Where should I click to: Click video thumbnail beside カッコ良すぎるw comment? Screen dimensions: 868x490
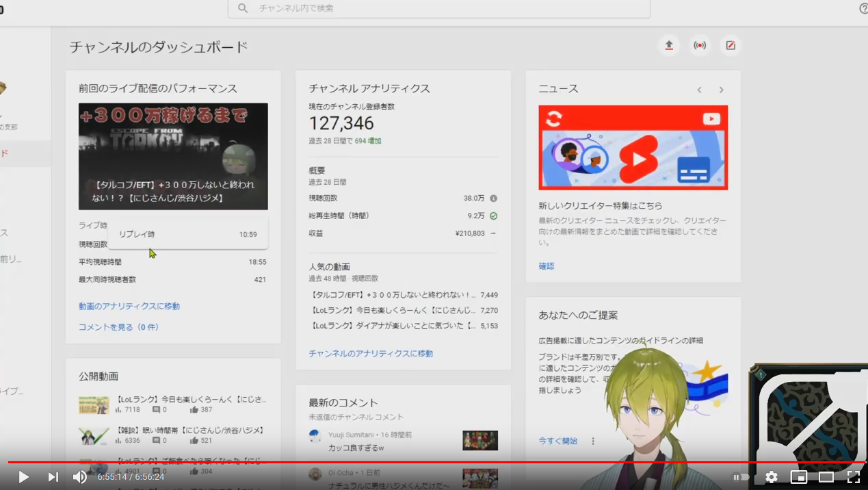click(x=480, y=440)
